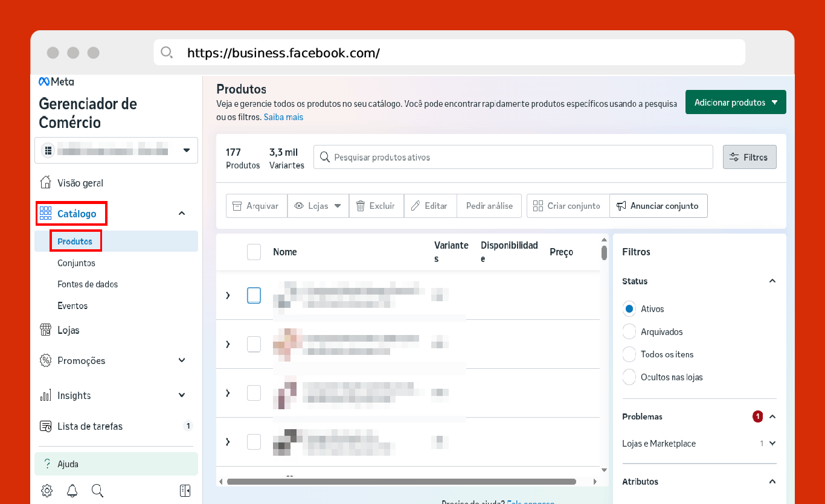Open the Adicionar produtos dropdown
The height and width of the screenshot is (504, 825).
pos(735,103)
